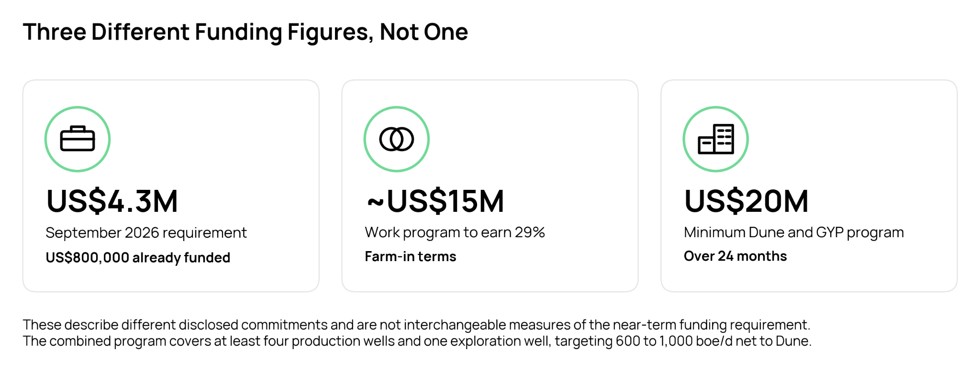980x374 pixels.
Task: Click the briefcase icon in green circle
Action: (78, 139)
